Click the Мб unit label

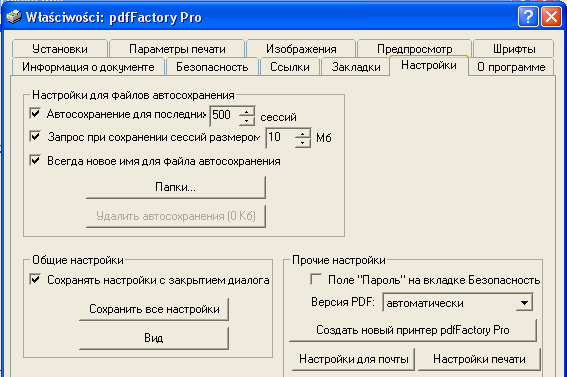pos(324,138)
